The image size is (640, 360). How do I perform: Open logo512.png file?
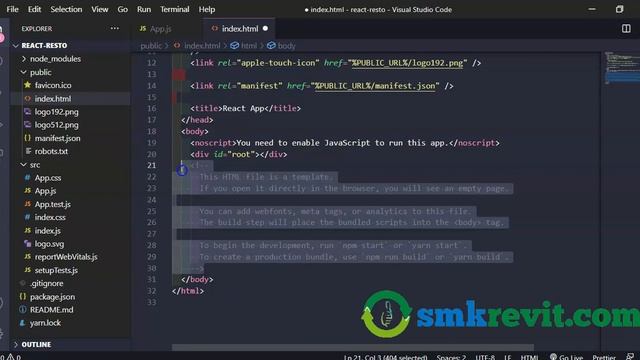click(57, 125)
